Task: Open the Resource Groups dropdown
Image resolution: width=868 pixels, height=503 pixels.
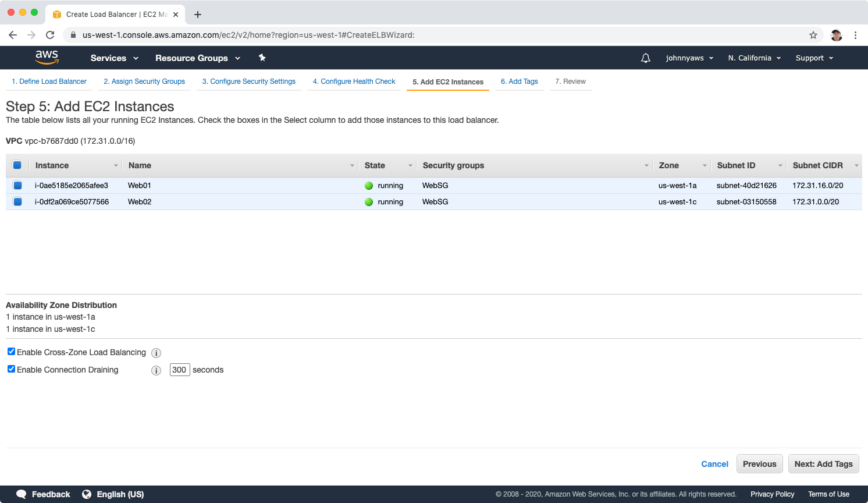Action: [x=198, y=58]
